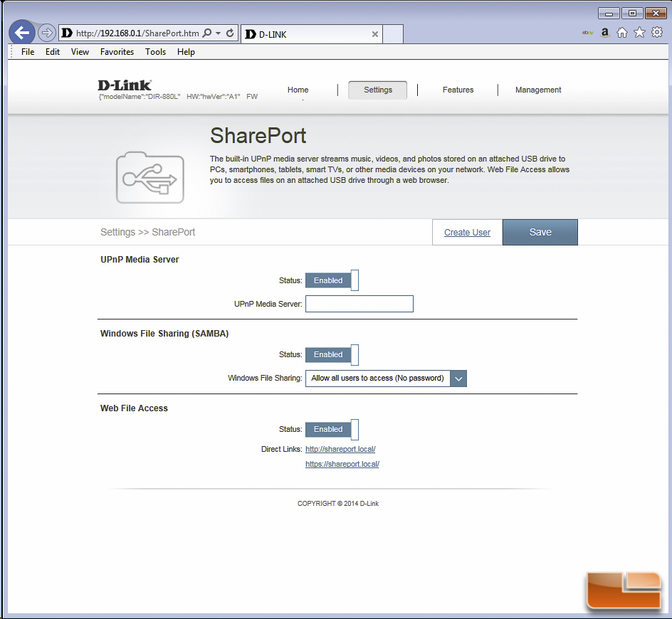Open the Management navigation tab

tap(538, 90)
